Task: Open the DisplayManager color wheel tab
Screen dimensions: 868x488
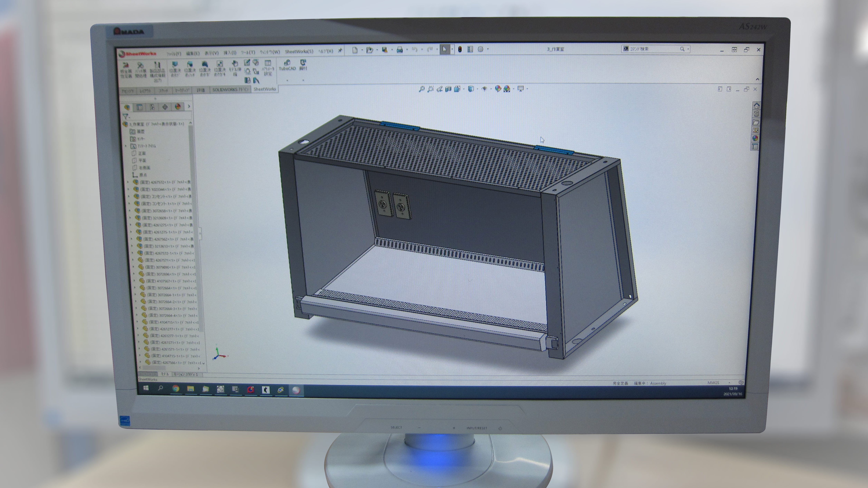Action: [x=178, y=107]
